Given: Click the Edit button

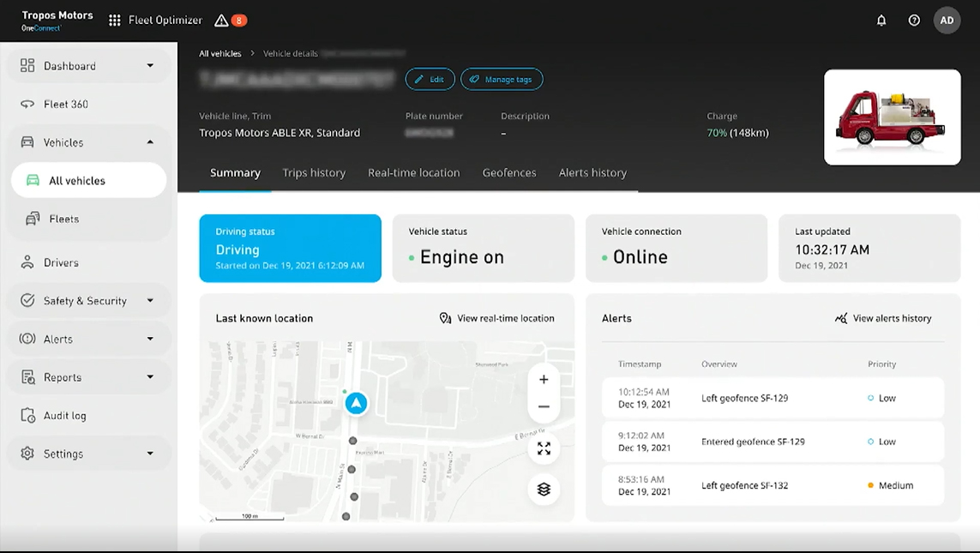Looking at the screenshot, I should (x=430, y=80).
